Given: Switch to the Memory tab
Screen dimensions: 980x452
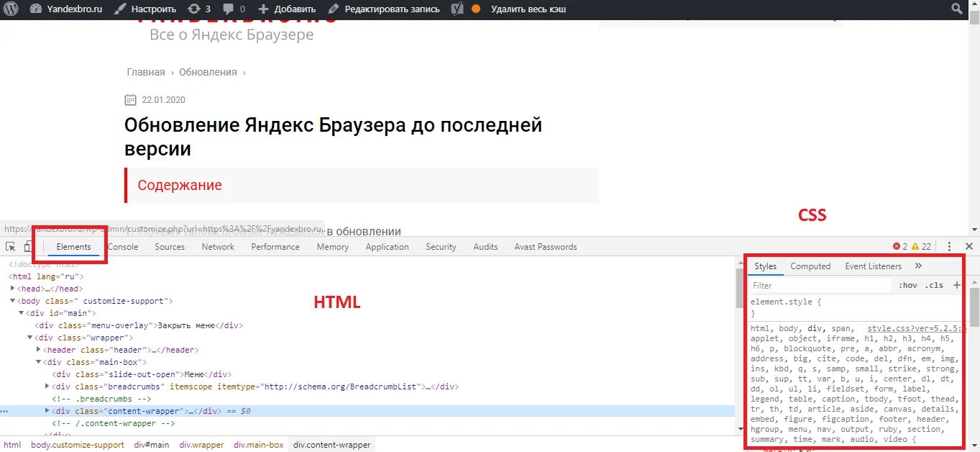Looking at the screenshot, I should 332,247.
